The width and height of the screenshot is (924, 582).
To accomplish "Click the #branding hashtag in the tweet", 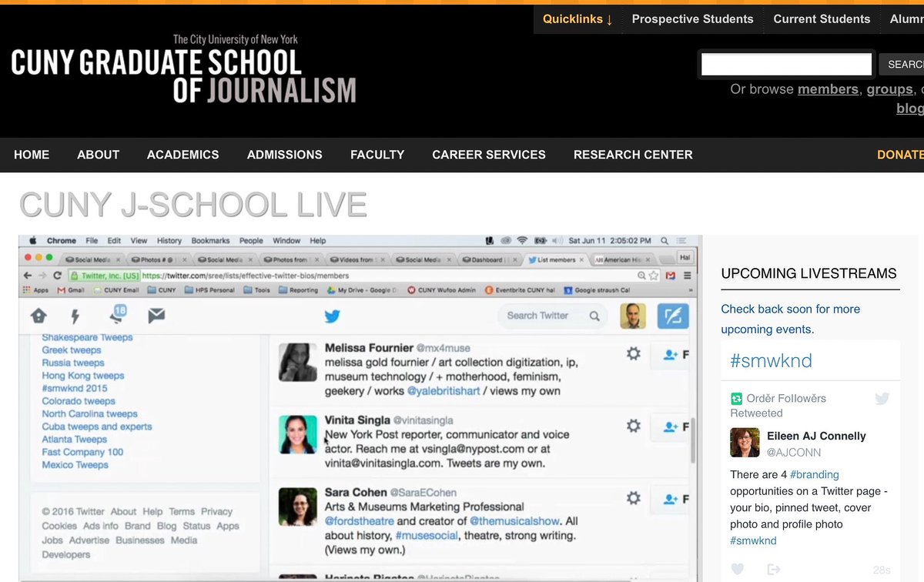I will tap(815, 475).
